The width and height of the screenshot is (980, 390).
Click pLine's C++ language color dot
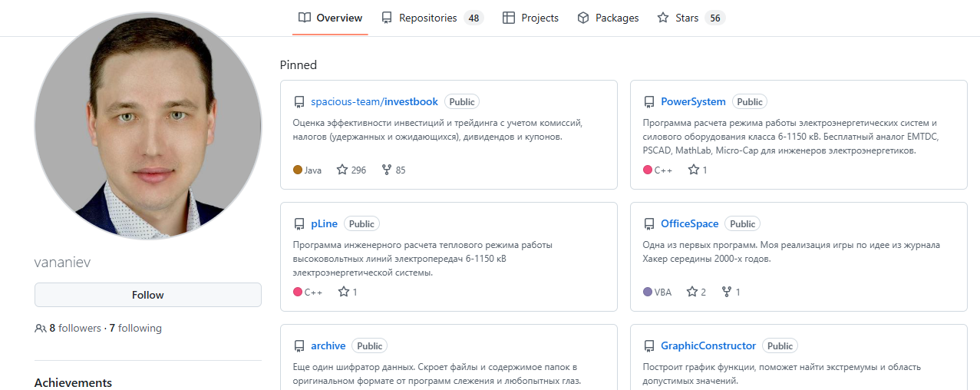298,292
